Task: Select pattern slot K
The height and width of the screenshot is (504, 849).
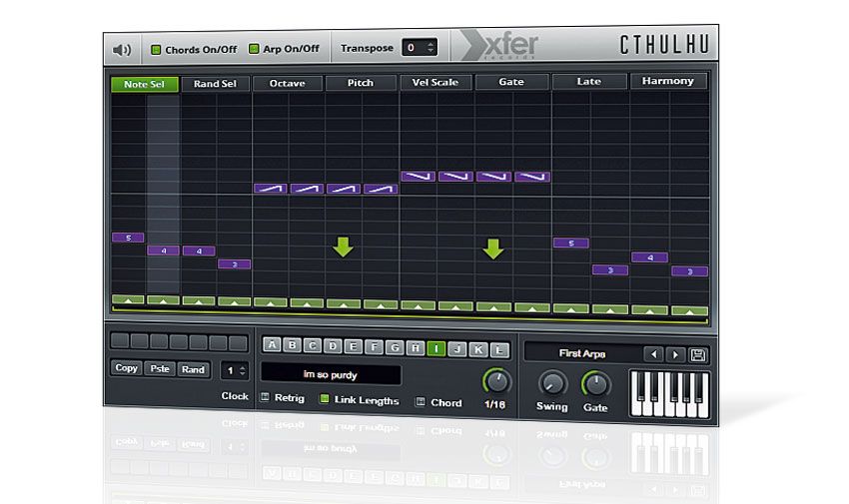Action: pyautogui.click(x=478, y=350)
